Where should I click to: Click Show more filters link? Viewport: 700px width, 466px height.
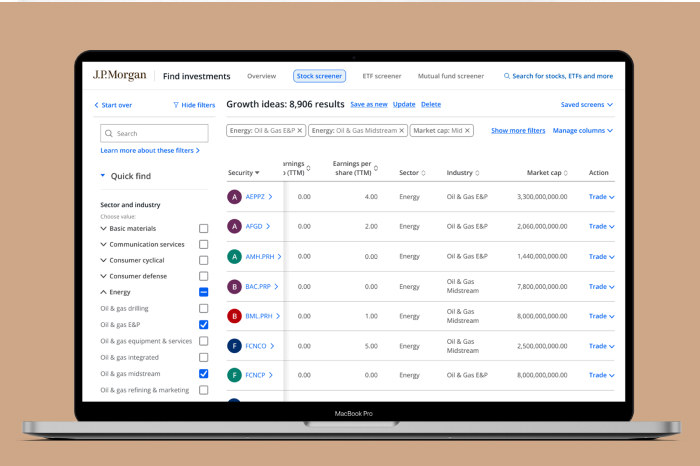pyautogui.click(x=518, y=130)
